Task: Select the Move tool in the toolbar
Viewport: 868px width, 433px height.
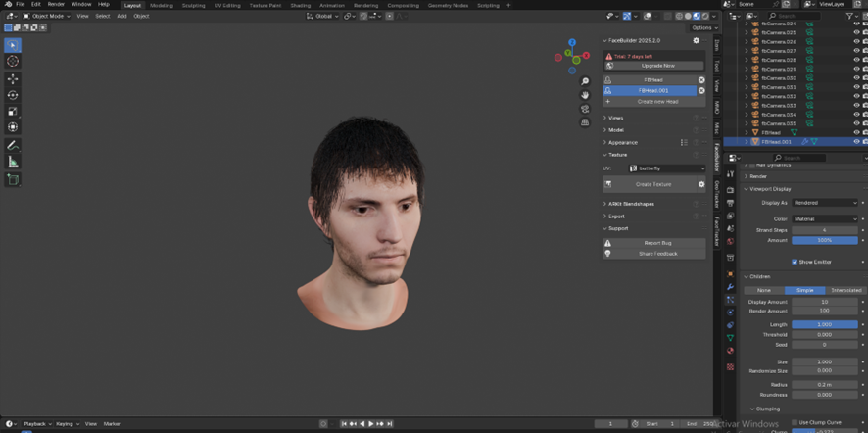Action: [13, 78]
